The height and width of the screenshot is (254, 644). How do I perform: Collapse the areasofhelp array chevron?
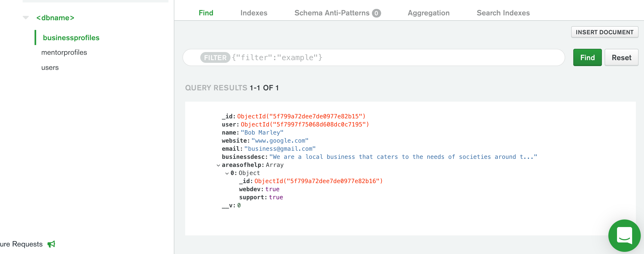point(218,165)
